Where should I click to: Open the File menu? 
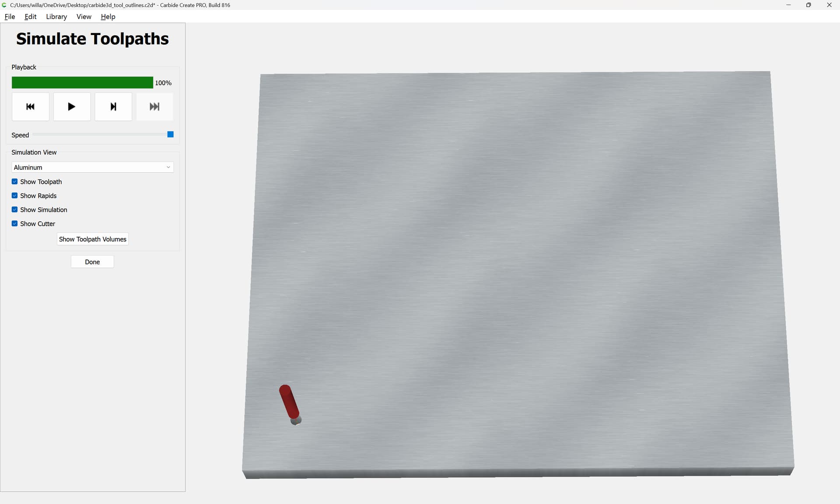click(x=10, y=17)
